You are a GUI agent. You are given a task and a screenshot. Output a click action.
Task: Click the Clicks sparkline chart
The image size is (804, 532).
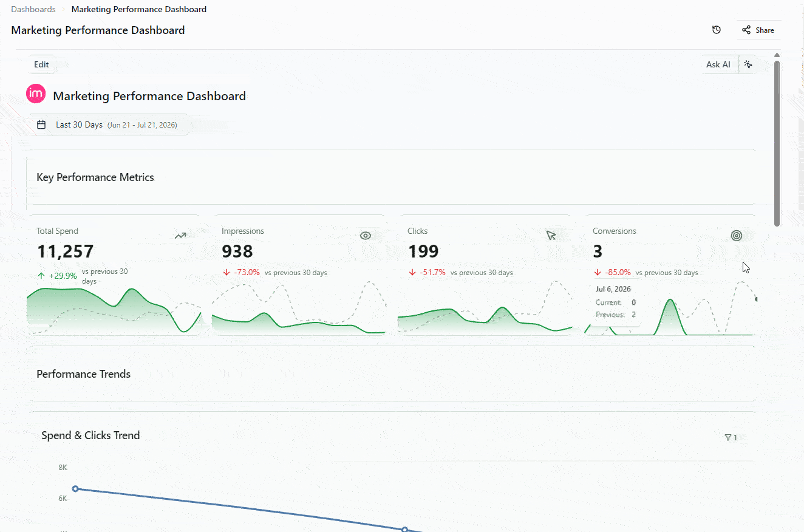pyautogui.click(x=485, y=308)
